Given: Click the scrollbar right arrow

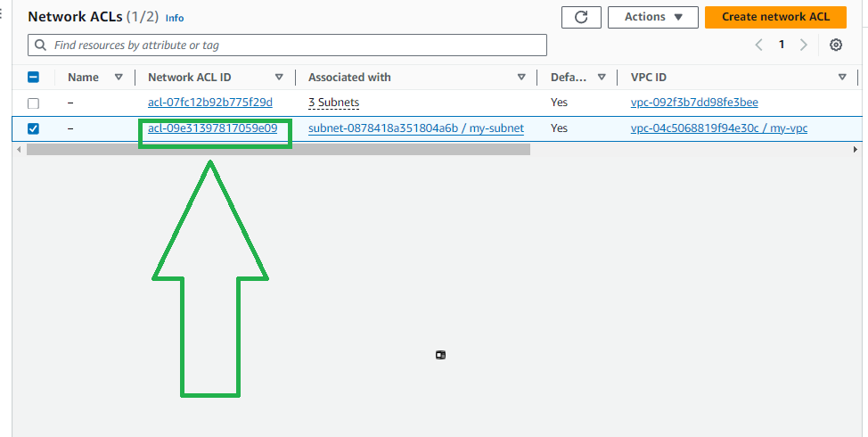Looking at the screenshot, I should (x=856, y=150).
